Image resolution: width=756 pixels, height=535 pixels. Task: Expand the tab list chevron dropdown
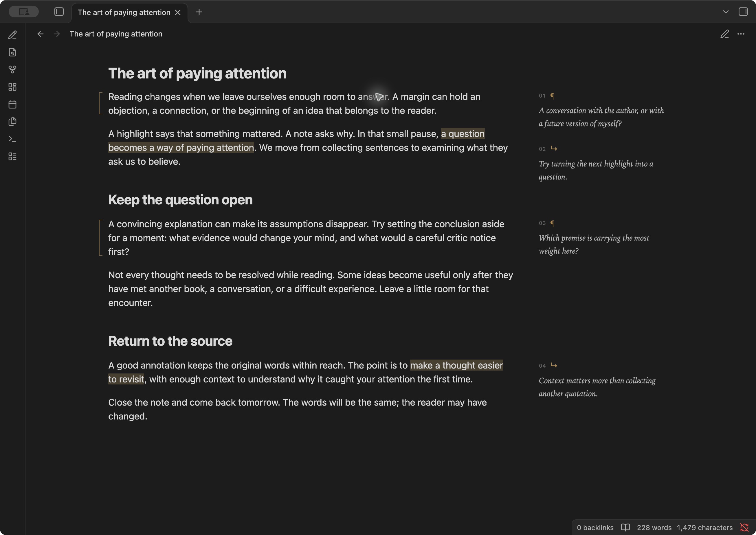pos(726,12)
